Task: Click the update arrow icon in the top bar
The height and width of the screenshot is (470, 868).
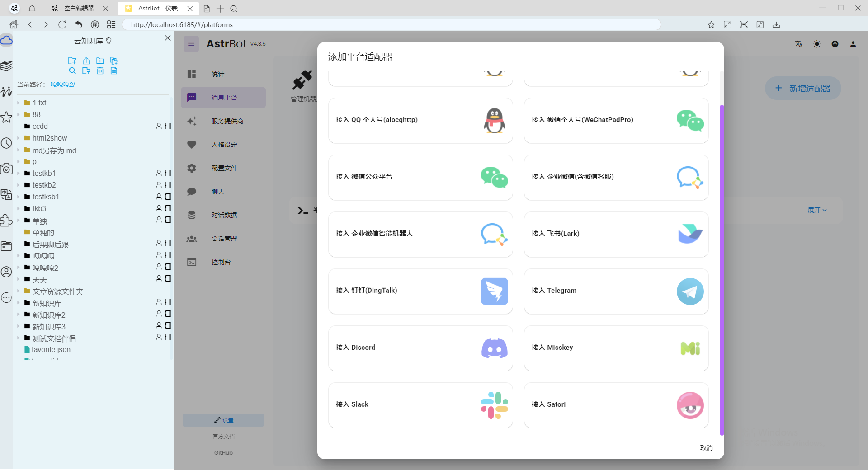Action: coord(835,44)
